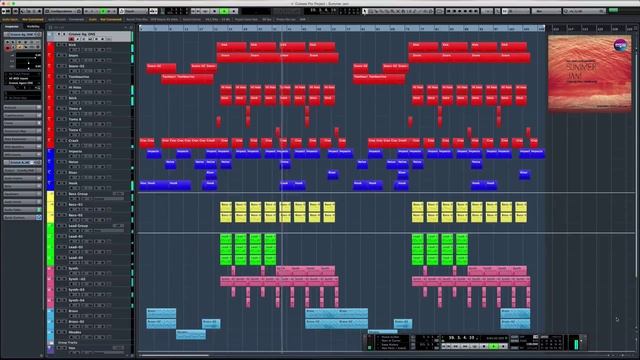Mute the Lead-01 track

coord(59,236)
